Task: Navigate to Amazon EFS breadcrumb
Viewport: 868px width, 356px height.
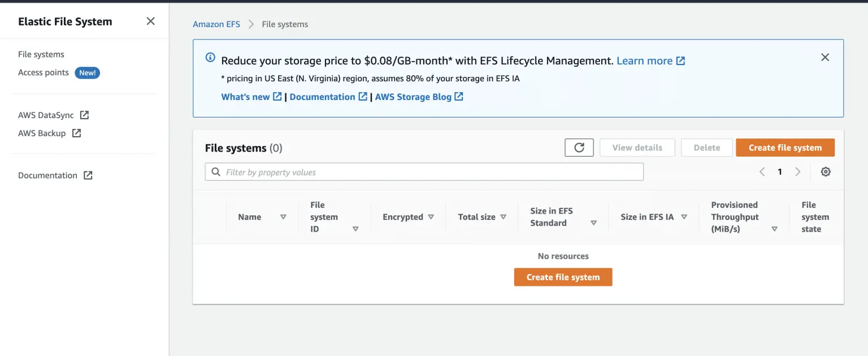Action: [x=216, y=24]
